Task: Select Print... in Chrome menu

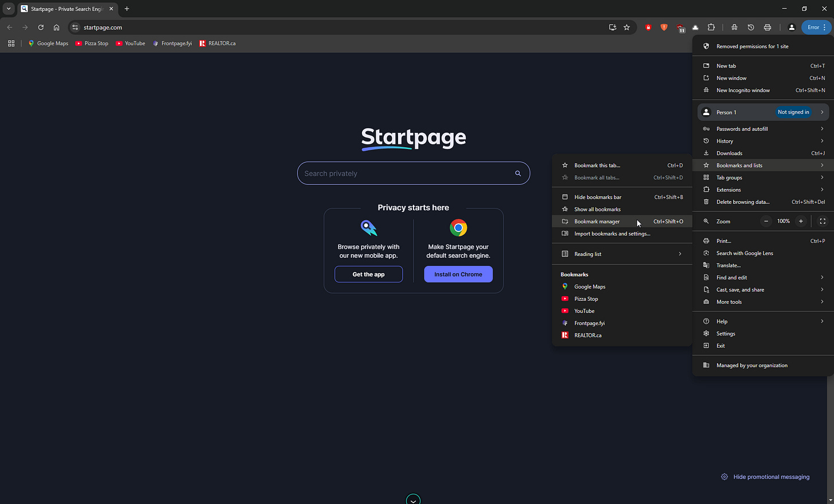Action: 764,241
